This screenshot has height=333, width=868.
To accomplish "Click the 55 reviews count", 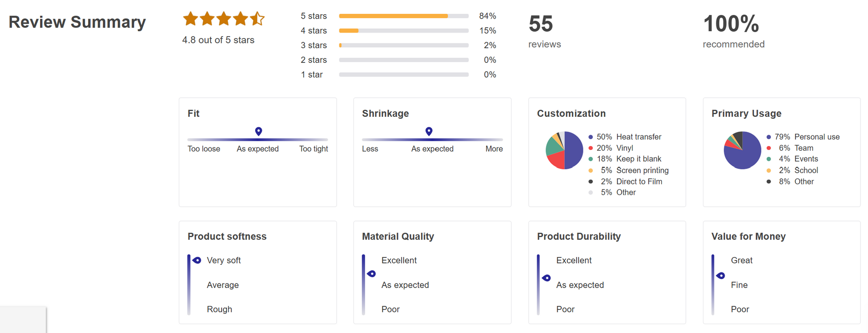I will [541, 24].
